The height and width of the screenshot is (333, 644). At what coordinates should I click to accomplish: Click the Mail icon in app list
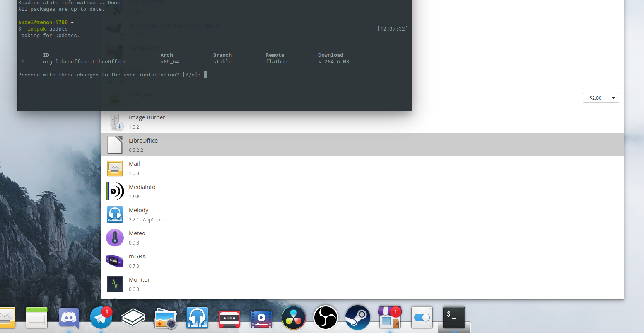point(115,168)
